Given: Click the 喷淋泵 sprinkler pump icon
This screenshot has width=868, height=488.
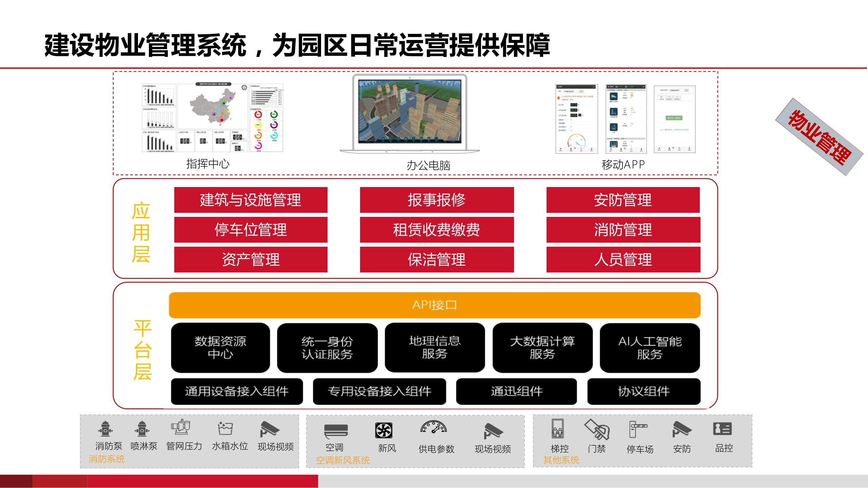Looking at the screenshot, I should (142, 429).
